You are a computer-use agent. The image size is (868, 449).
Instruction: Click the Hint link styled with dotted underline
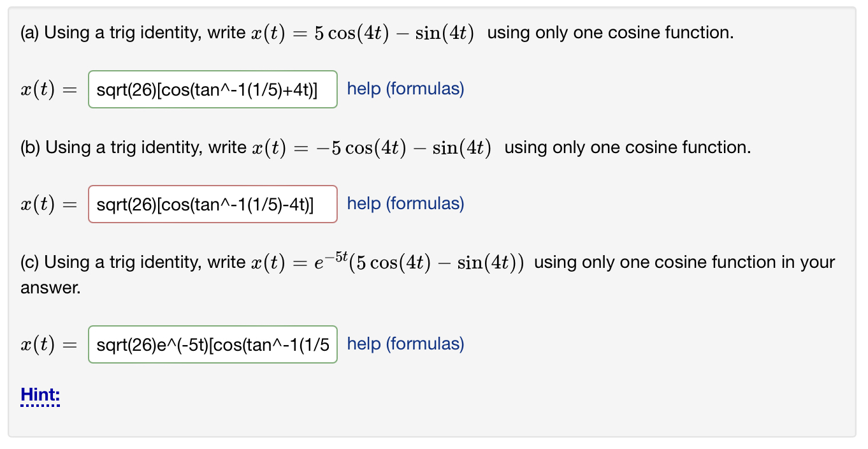pos(40,395)
